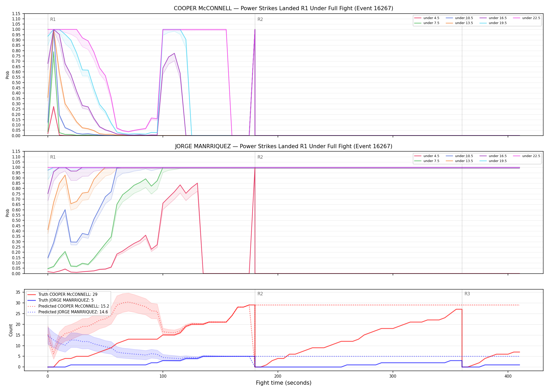This screenshot has width=549, height=392.
Task: Click the 'Prob' y-axis label of Manrriquez chart
Action: [8, 213]
